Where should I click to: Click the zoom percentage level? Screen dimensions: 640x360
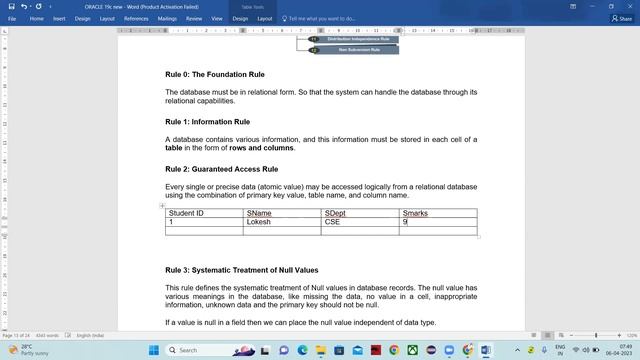tap(632, 336)
